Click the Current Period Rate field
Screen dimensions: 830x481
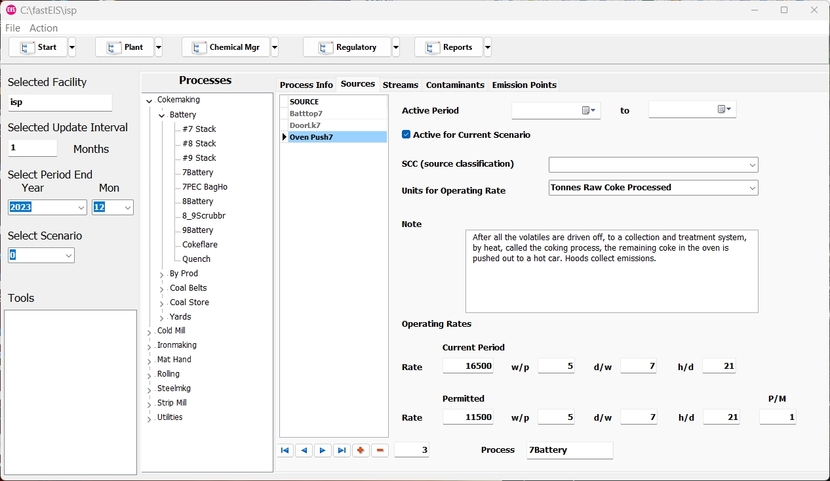(x=468, y=367)
